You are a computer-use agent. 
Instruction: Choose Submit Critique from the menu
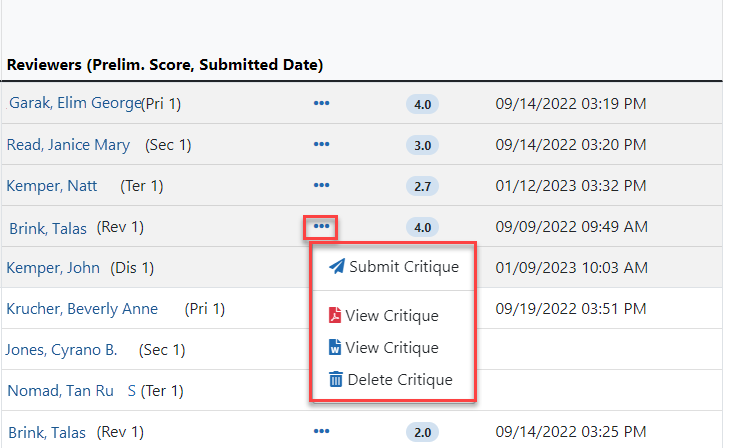pos(394,267)
